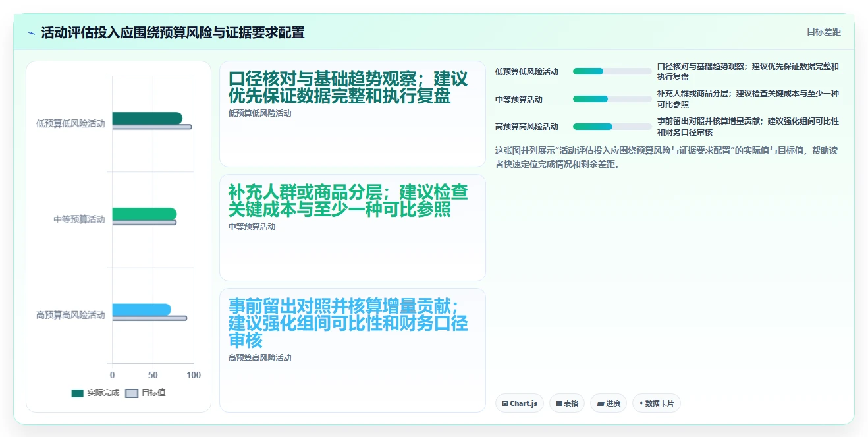
Task: Click chart axis label 低预算低风险活动
Action: coord(70,123)
